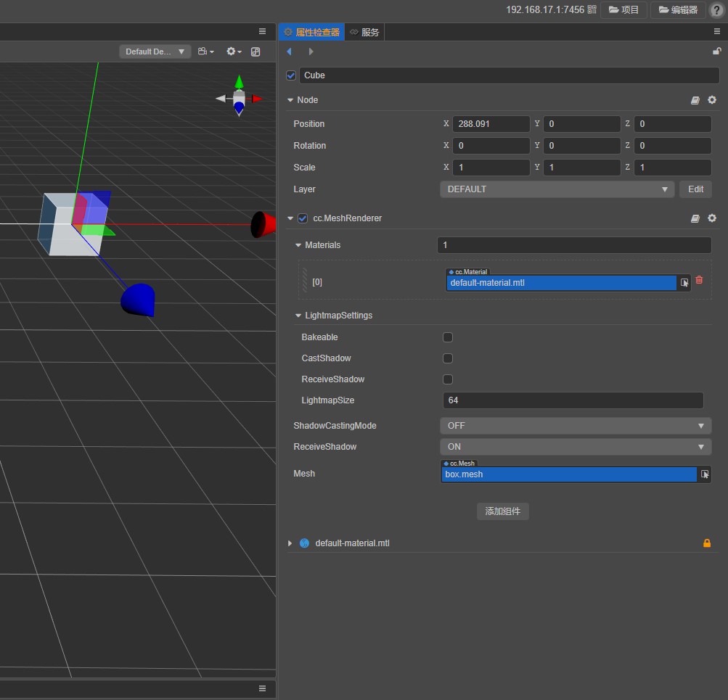Viewport: 728px width, 700px height.
Task: Click the Edit button next to Layer
Action: click(x=695, y=189)
